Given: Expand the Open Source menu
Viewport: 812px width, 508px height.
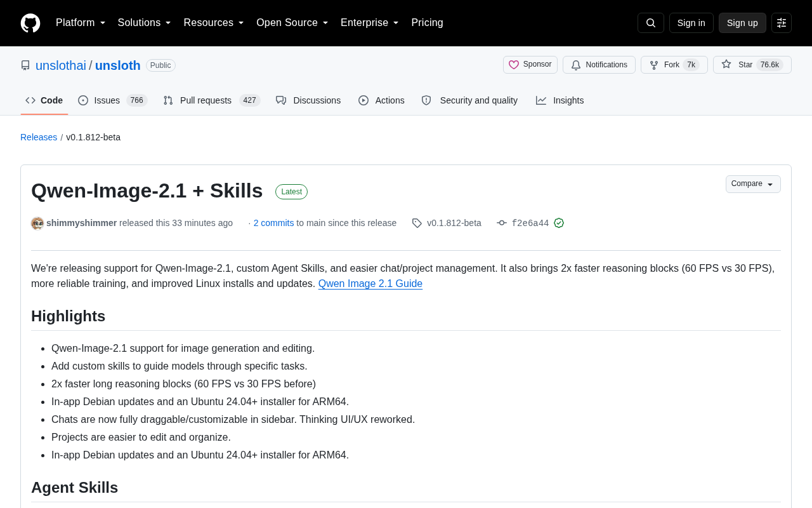Looking at the screenshot, I should point(292,23).
